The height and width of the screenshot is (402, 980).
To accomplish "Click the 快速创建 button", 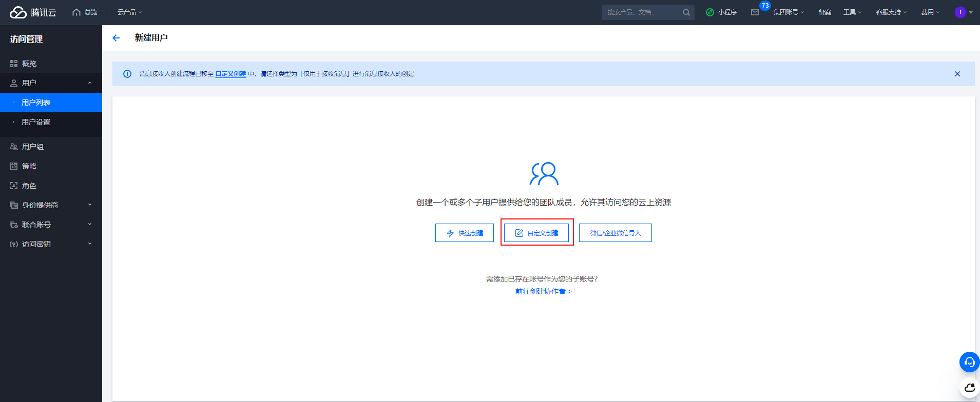I will tap(465, 233).
